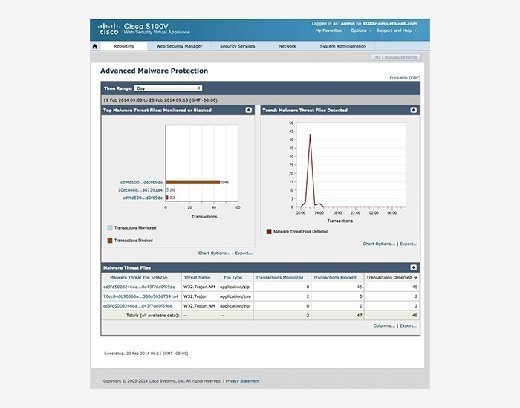This screenshot has width=520, height=408.
Task: Open the Printable (PDF) link
Action: tap(404, 78)
